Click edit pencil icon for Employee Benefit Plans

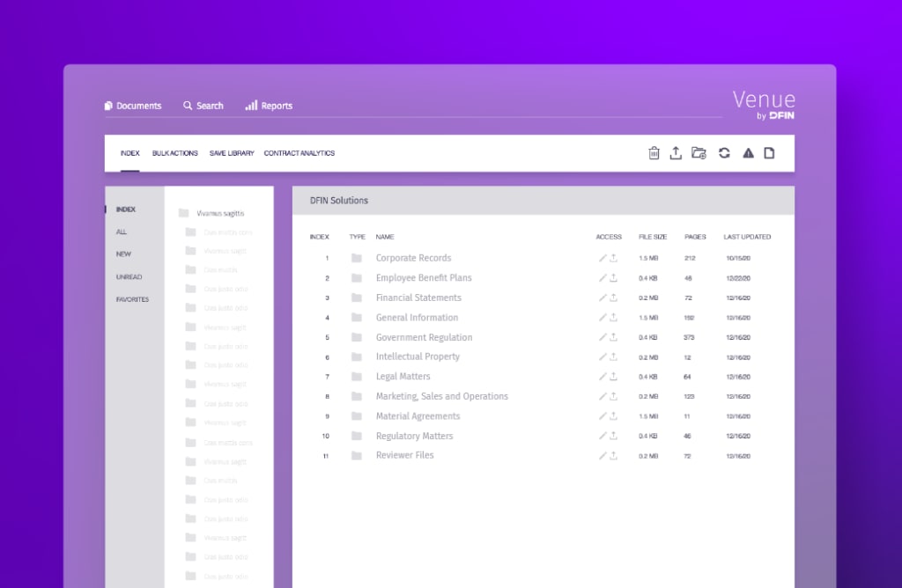(603, 277)
